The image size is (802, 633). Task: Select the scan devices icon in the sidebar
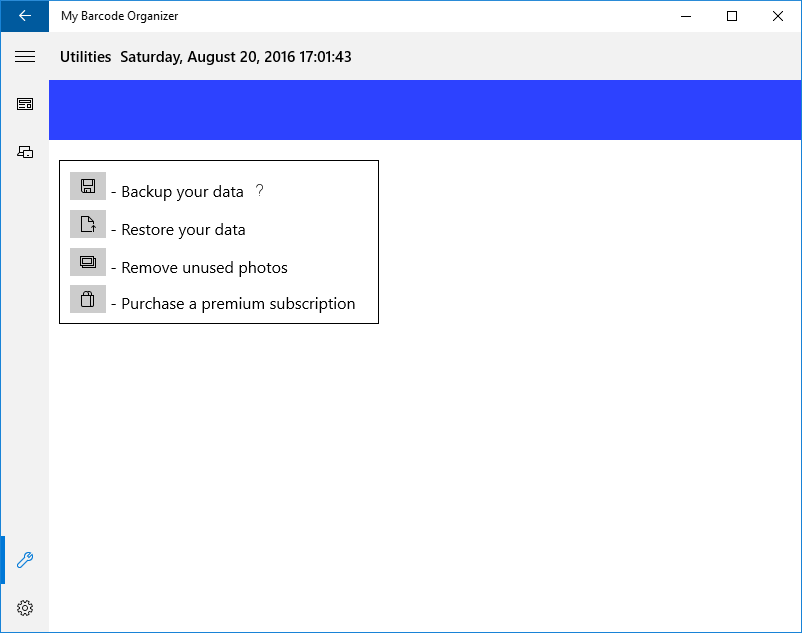24,151
